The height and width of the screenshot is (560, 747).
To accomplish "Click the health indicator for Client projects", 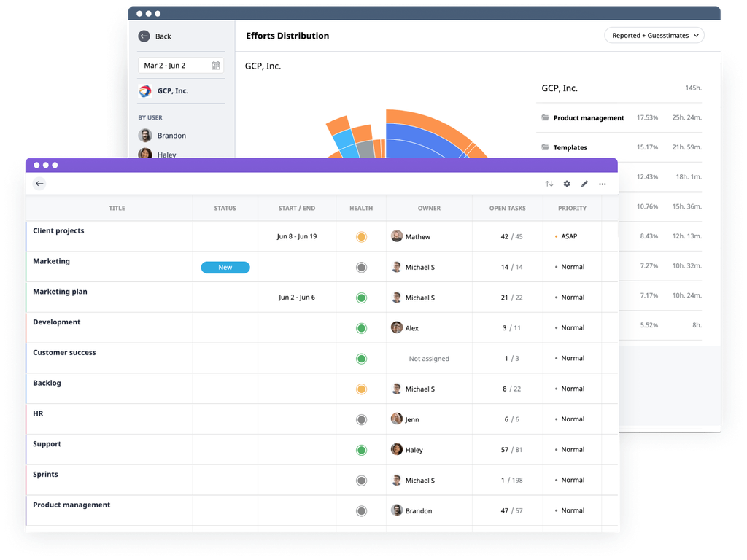I will click(x=362, y=237).
